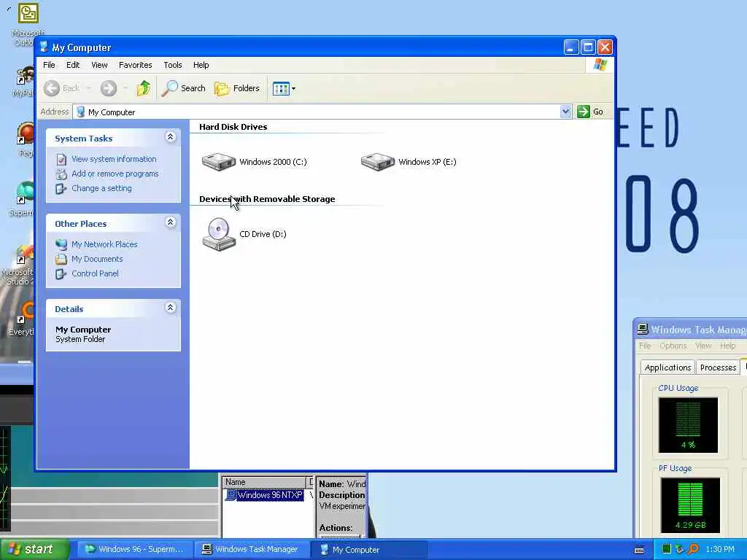
Task: Open the File menu in Task Manager
Action: pyautogui.click(x=645, y=346)
